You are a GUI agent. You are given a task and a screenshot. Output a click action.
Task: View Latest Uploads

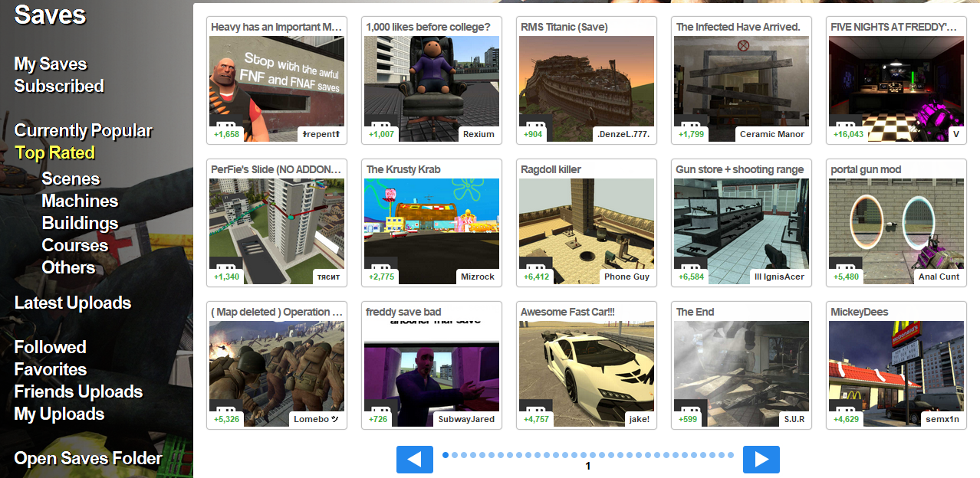73,303
